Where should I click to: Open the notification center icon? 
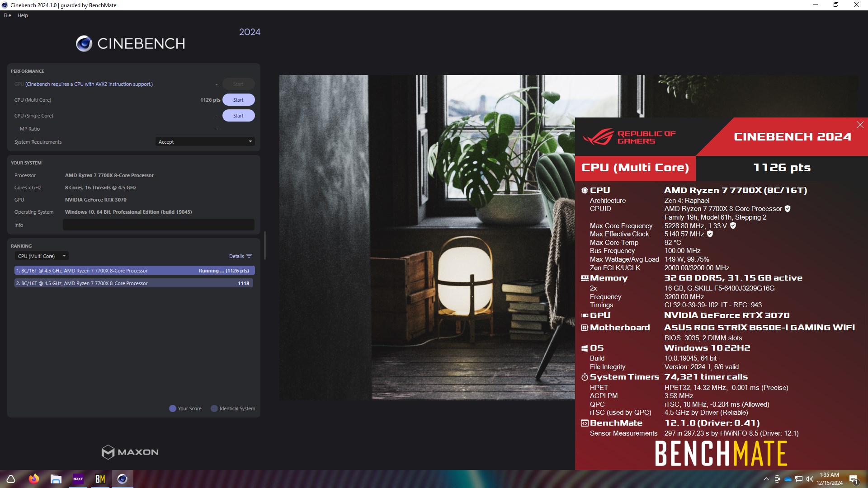click(854, 479)
